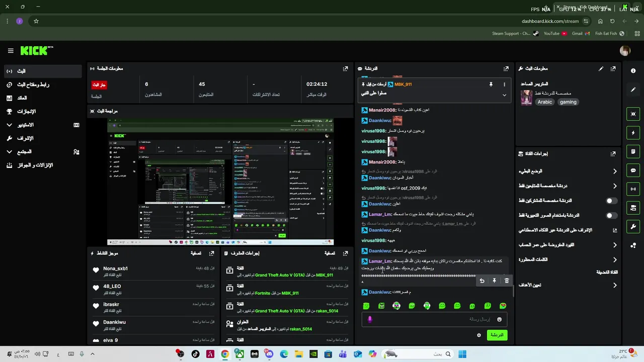Viewport: 644px width, 362px height.
Task: Open العائد sidebar item
Action: 43,98
